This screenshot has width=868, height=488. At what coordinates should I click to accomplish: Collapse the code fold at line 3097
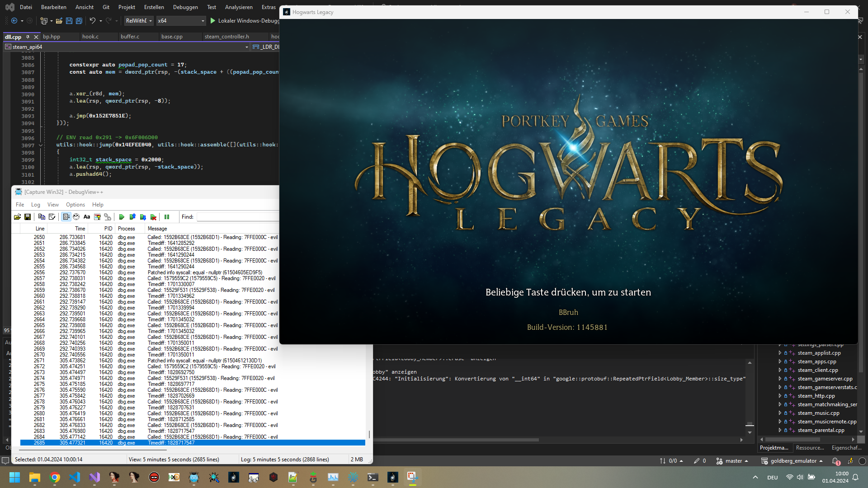41,145
